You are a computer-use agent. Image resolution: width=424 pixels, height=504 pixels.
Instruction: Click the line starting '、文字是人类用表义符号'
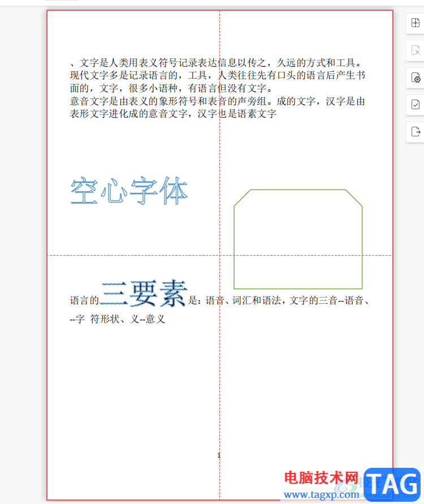[217, 63]
